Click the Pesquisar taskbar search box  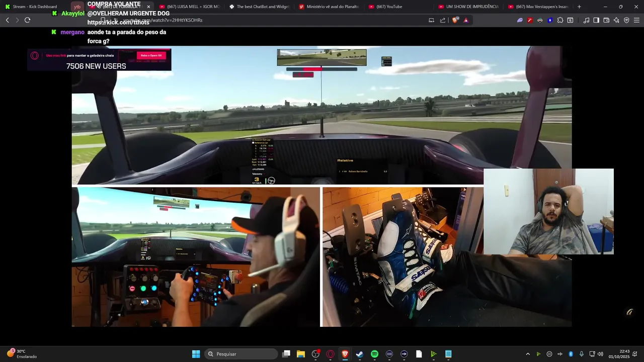pyautogui.click(x=242, y=354)
